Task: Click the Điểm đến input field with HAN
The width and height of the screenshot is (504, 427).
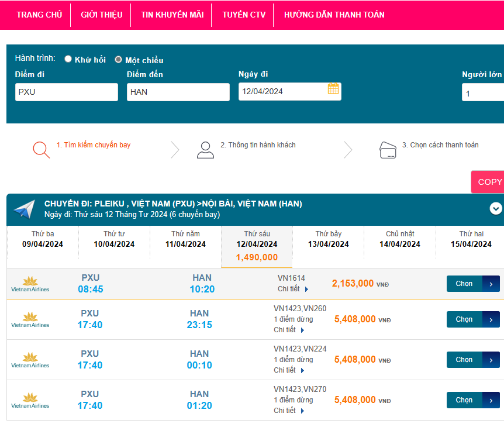Action: point(178,92)
